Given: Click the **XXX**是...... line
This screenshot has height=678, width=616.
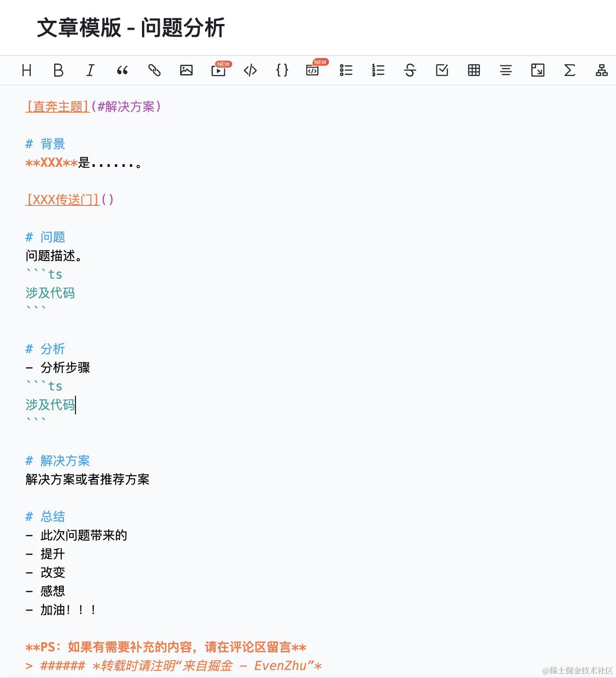Looking at the screenshot, I should pos(84,163).
